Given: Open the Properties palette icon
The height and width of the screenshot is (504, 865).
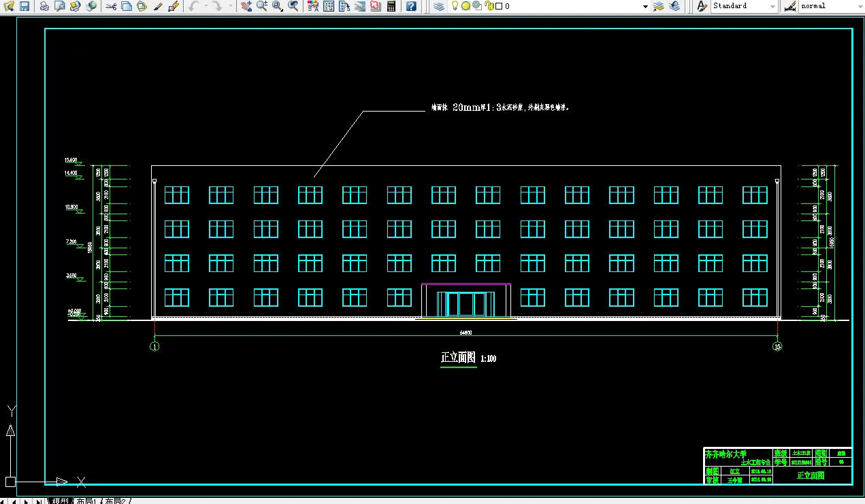Looking at the screenshot, I should (313, 6).
